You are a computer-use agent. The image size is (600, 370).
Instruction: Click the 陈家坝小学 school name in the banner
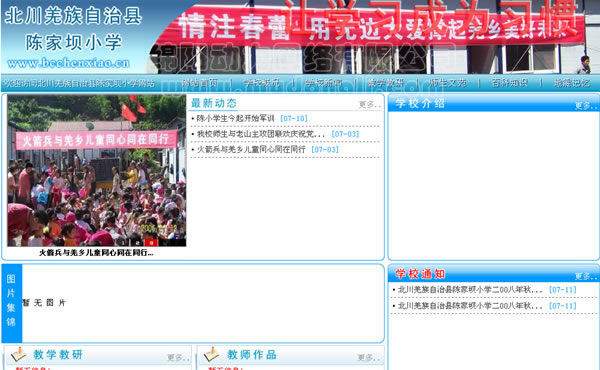click(73, 42)
